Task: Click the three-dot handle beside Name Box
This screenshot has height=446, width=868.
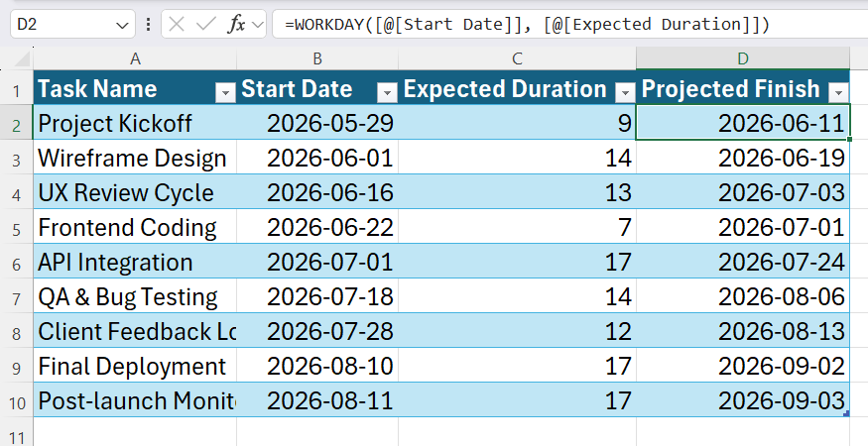Action: (149, 25)
